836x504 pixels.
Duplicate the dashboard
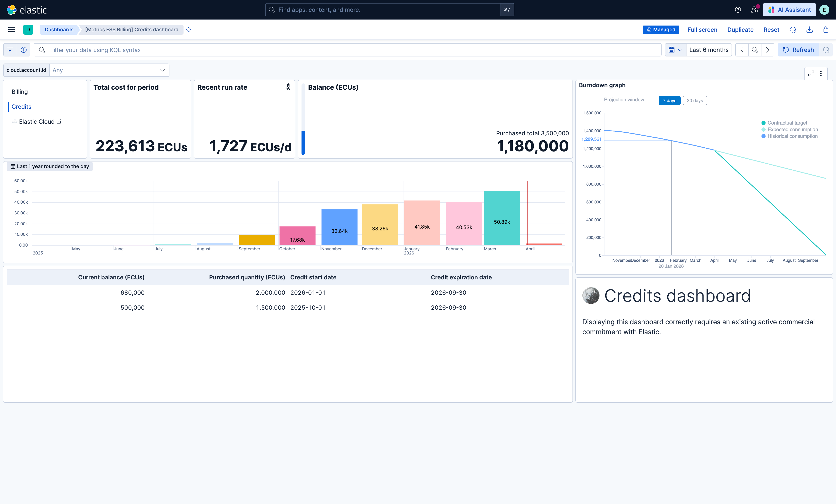pyautogui.click(x=740, y=29)
